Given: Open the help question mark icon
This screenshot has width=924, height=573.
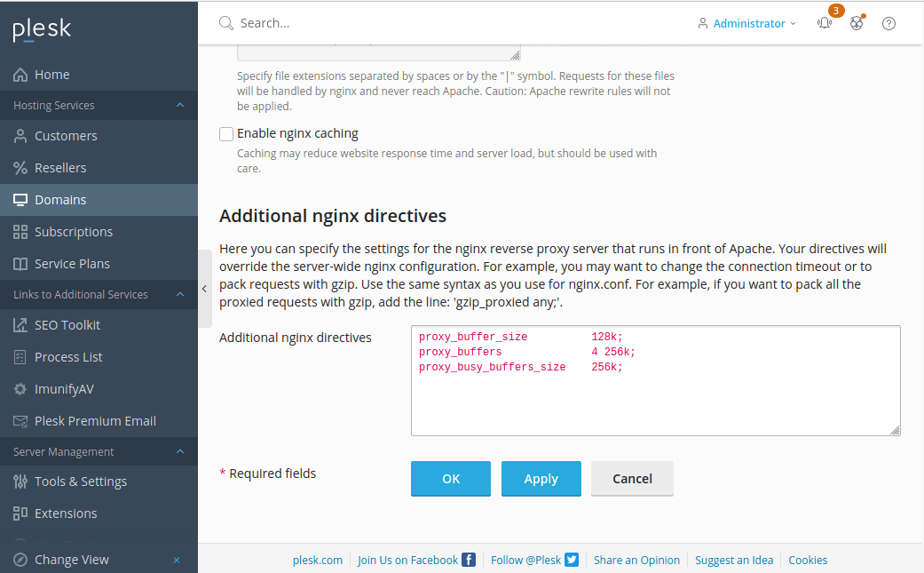Looking at the screenshot, I should tap(888, 23).
